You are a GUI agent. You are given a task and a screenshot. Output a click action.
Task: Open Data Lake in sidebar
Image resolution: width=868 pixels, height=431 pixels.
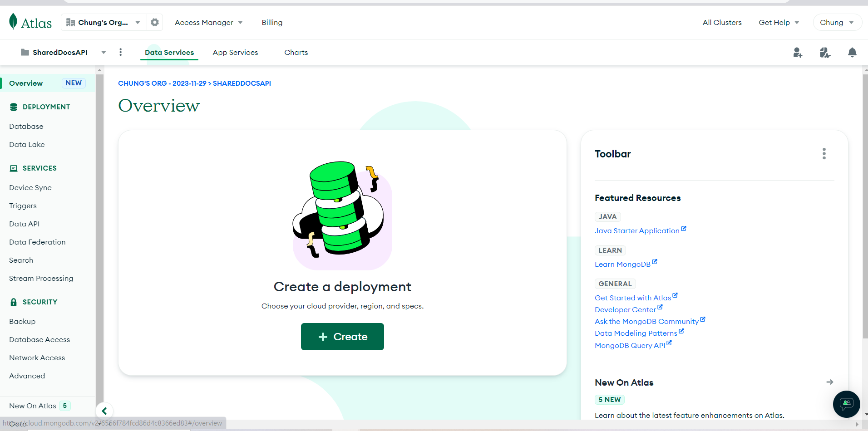pos(27,144)
